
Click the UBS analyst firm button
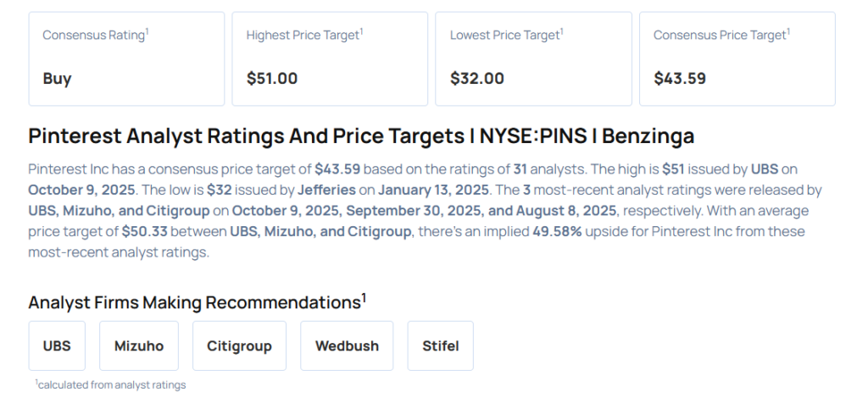[57, 345]
